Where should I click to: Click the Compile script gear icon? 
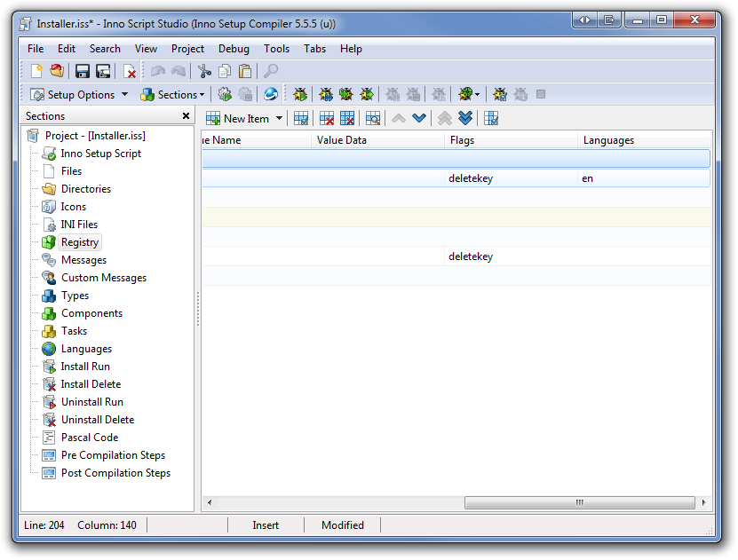[225, 94]
